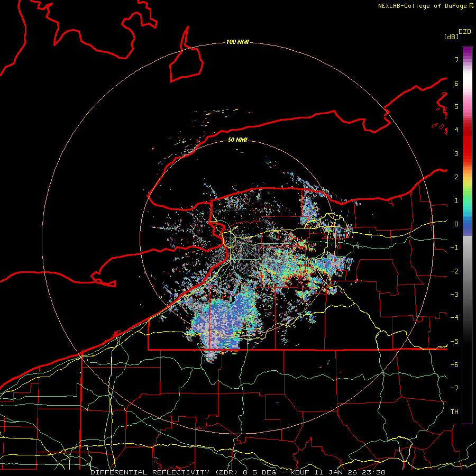476x476 pixels.
Task: Click the [dB] unit label
Action: point(451,36)
